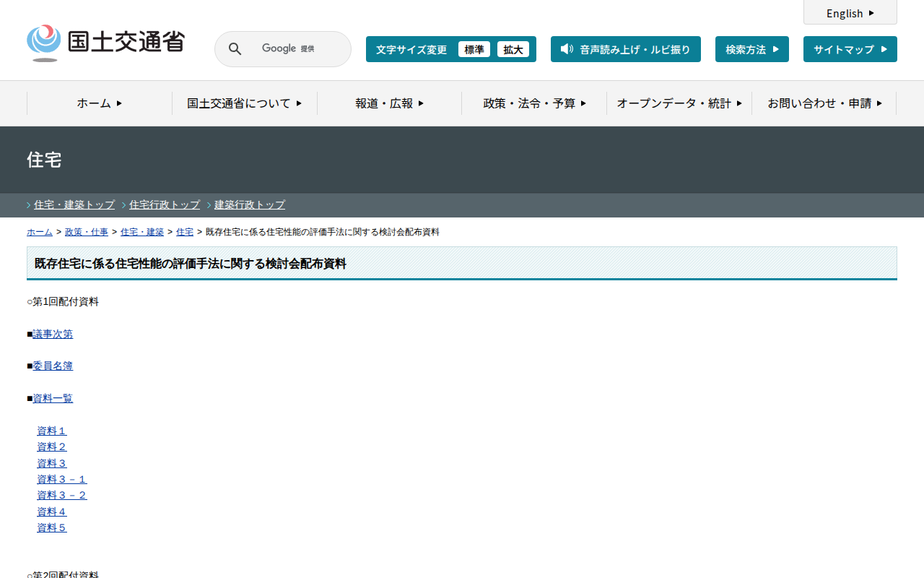Open the 資料５ link
The image size is (924, 578).
point(52,527)
